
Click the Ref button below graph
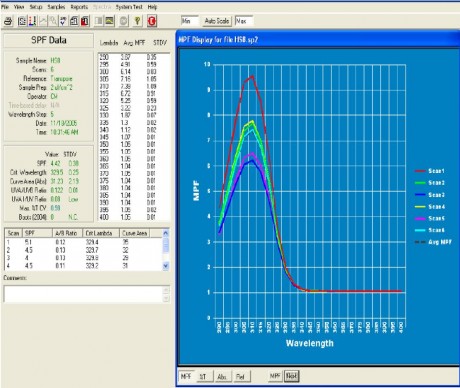tap(240, 377)
